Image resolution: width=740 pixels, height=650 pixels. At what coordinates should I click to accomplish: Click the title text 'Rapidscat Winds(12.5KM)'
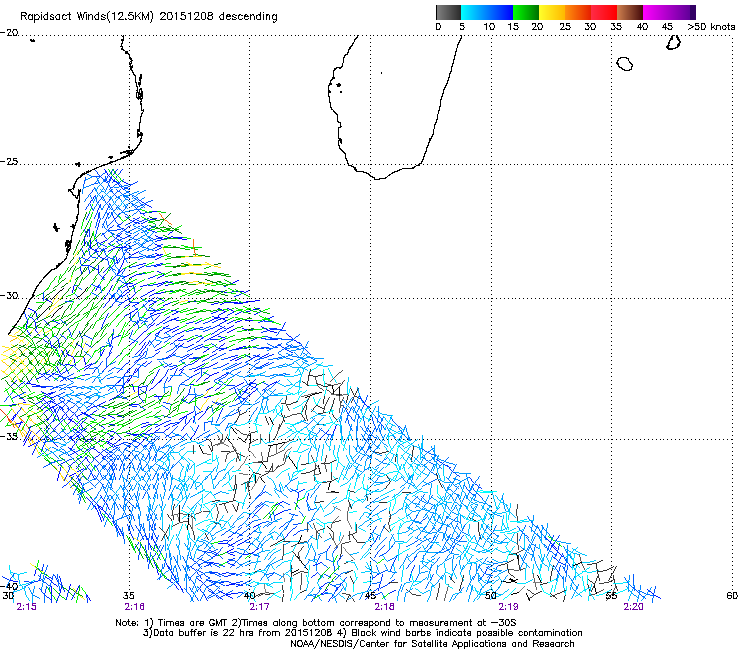(87, 17)
